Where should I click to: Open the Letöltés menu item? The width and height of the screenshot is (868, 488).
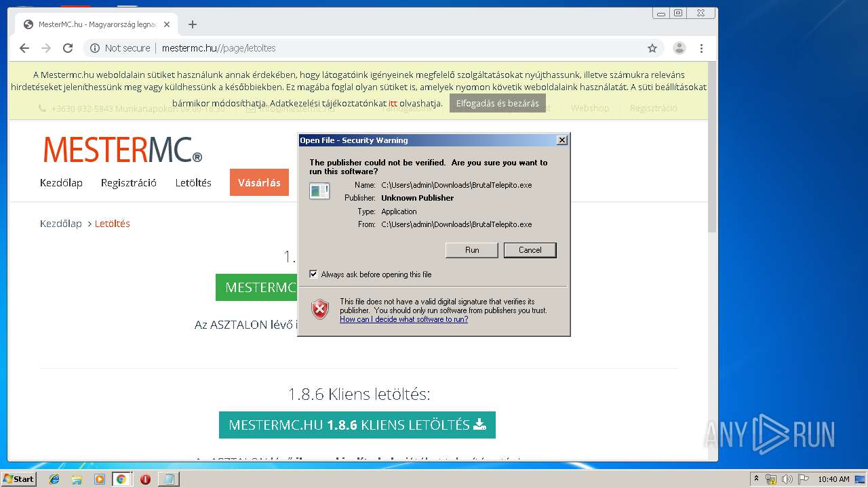pos(193,183)
